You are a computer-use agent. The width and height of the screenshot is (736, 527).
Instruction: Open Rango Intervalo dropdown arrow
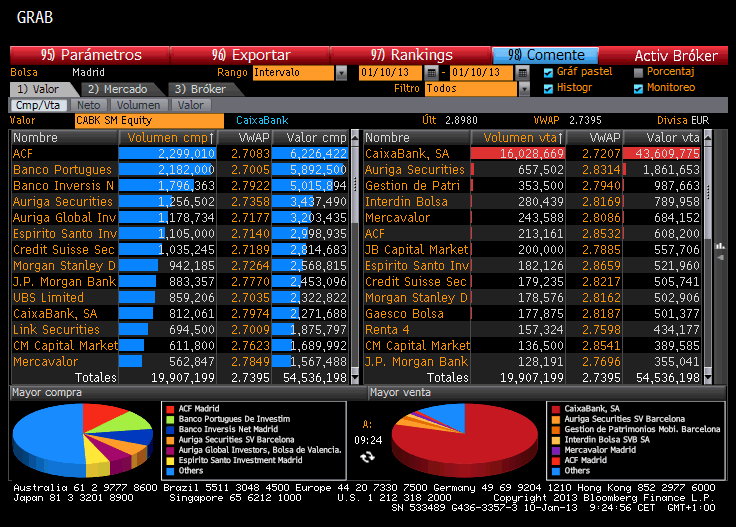[341, 73]
